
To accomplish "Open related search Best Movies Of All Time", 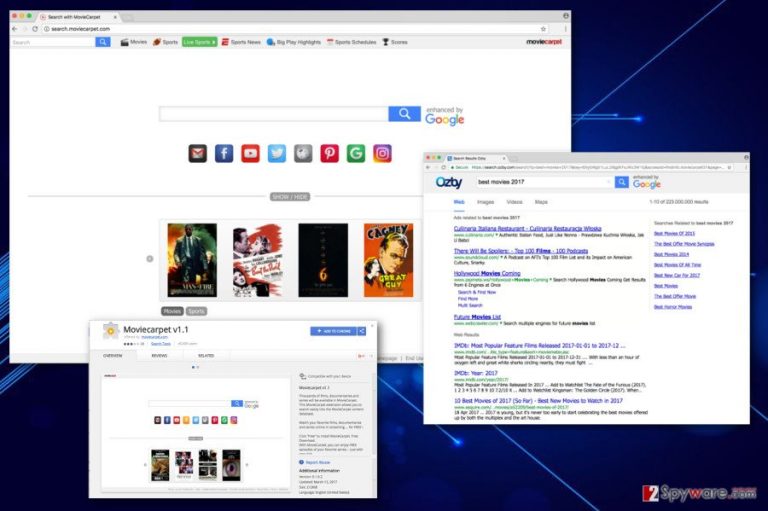I will pos(677,265).
